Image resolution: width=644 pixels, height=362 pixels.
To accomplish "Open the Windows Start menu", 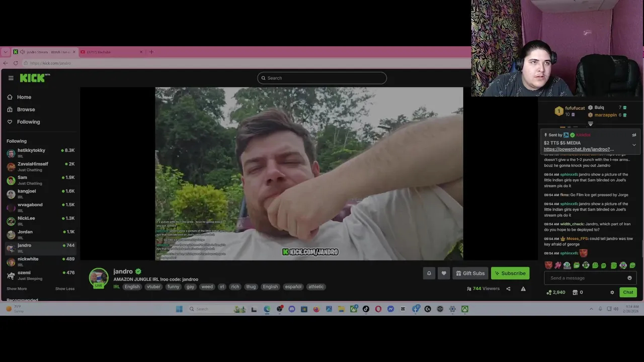I will coord(179,309).
